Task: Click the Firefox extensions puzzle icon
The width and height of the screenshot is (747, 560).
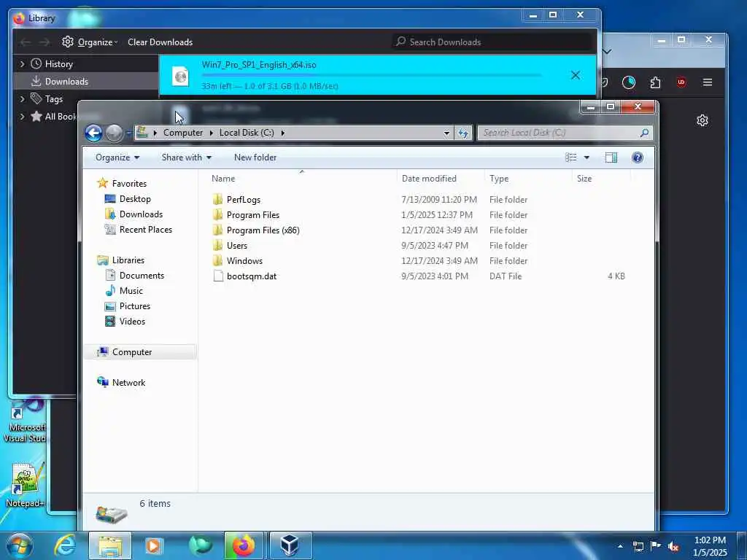Action: [x=655, y=82]
